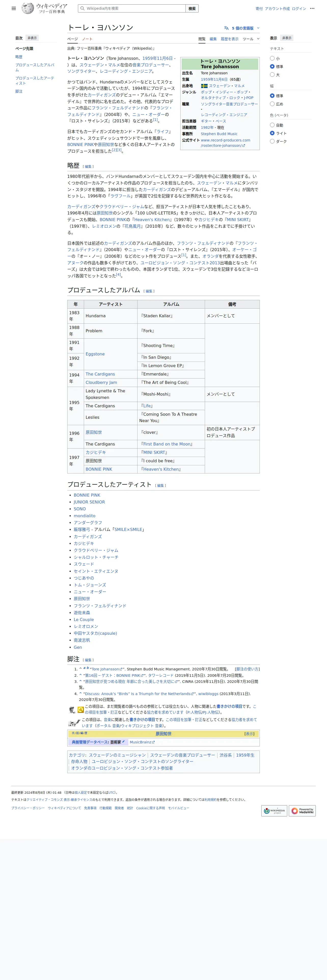The width and height of the screenshot is (327, 980).
Task: Jump to 略歴 in contents
Action: 19,57
